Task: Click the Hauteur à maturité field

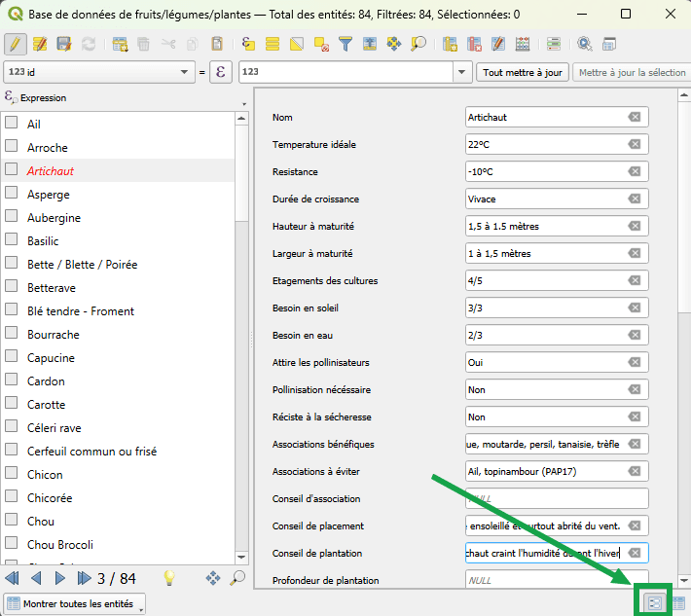Action: click(x=557, y=226)
